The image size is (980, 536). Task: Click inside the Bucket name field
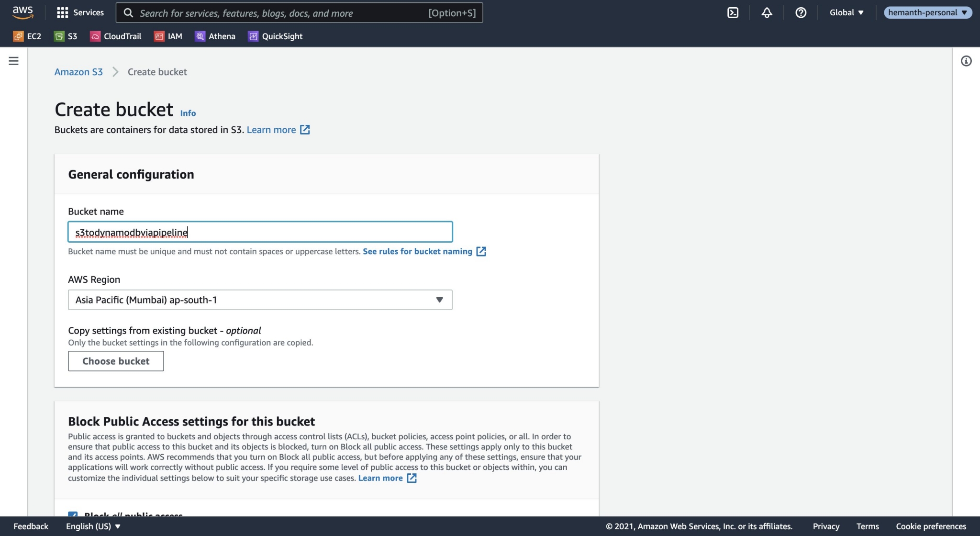point(260,232)
